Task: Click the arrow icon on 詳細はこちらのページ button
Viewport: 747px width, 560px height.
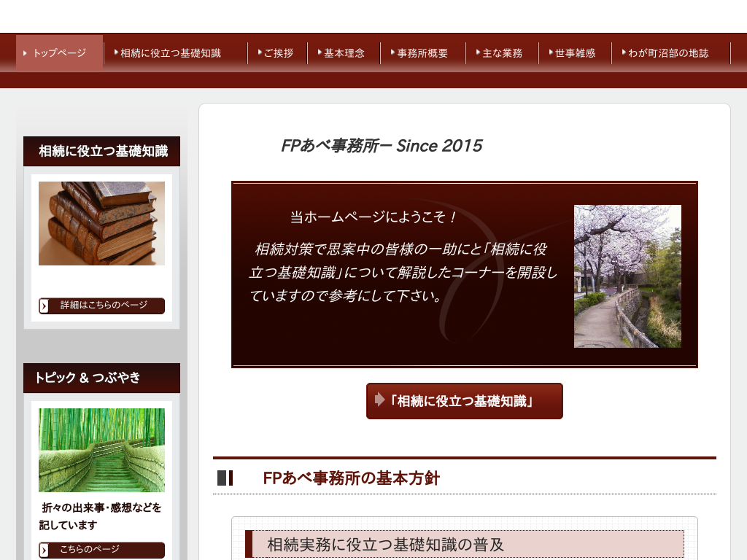Action: (x=45, y=306)
